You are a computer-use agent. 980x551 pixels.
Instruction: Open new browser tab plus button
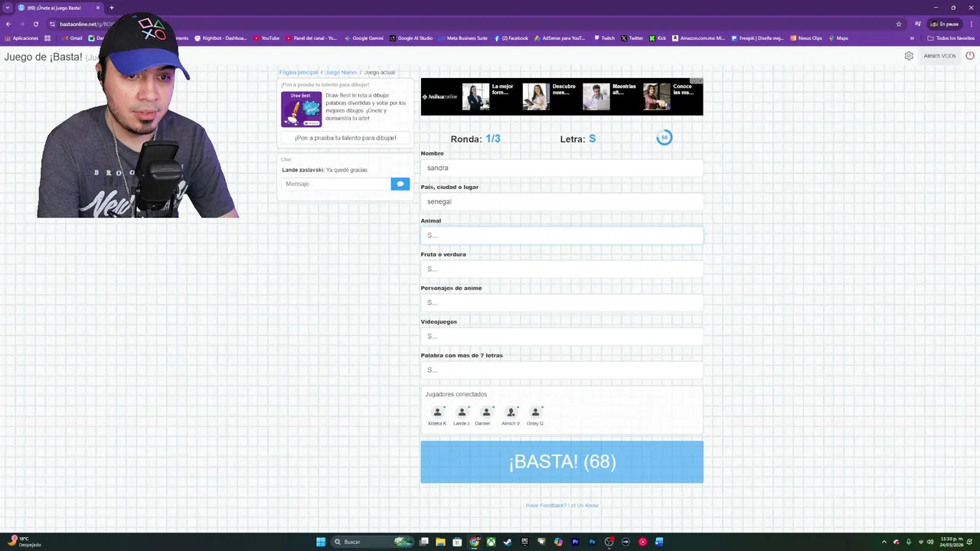[x=111, y=8]
